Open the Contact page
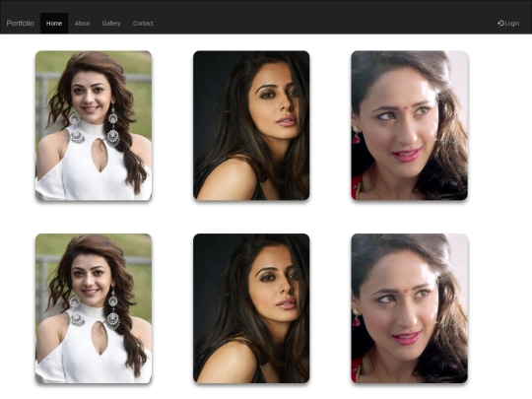The height and width of the screenshot is (399, 532). [143, 23]
